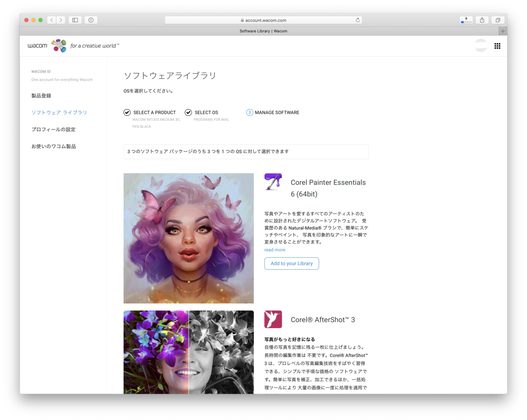Click the SELECT OS step label
The image size is (527, 420).
coord(206,112)
